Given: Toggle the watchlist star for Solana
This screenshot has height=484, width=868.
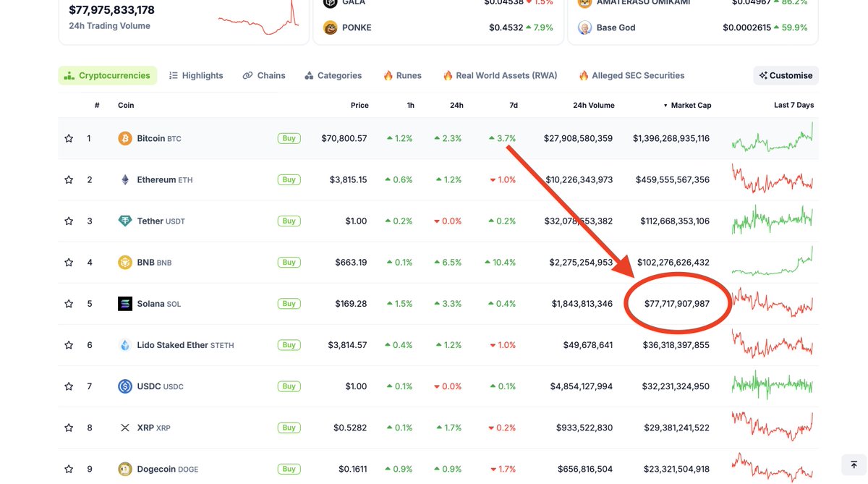Looking at the screenshot, I should (x=67, y=303).
